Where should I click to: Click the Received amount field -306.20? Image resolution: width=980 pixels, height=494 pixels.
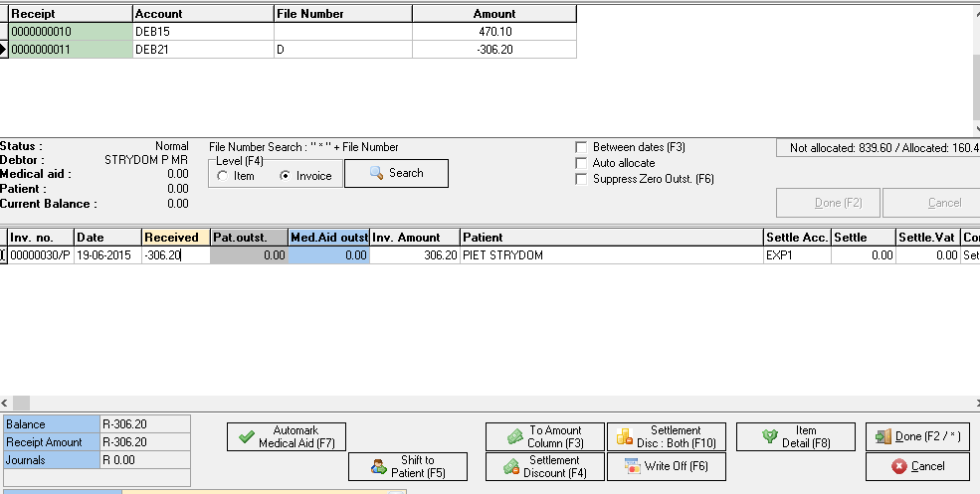175,255
